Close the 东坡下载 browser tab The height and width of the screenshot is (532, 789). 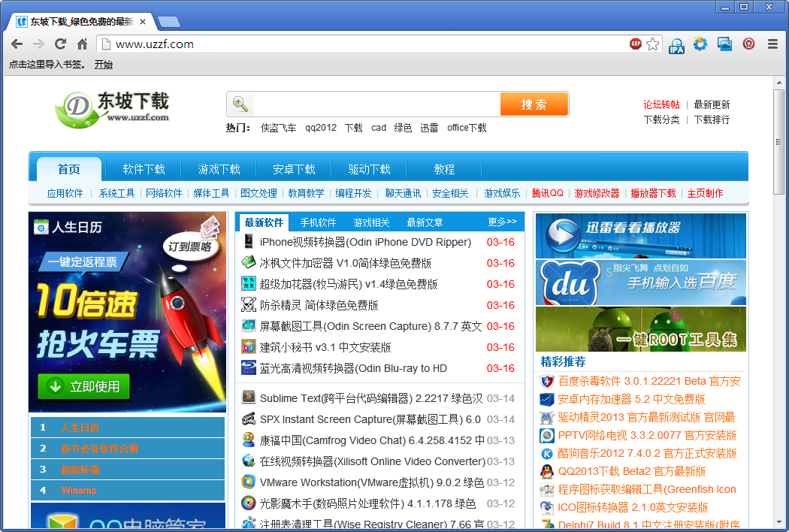point(143,22)
